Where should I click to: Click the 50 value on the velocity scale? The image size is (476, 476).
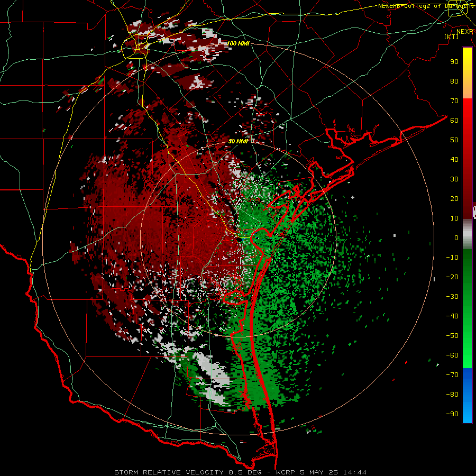(454, 140)
